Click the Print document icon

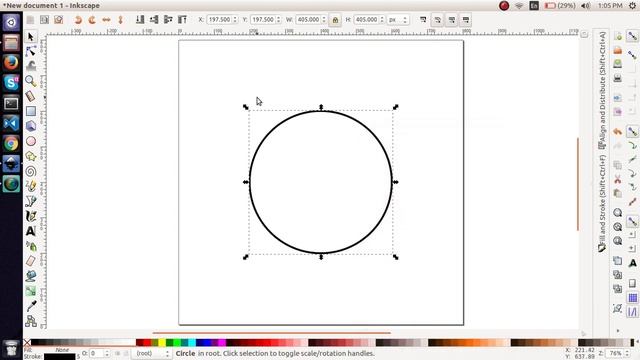pyautogui.click(x=618, y=78)
